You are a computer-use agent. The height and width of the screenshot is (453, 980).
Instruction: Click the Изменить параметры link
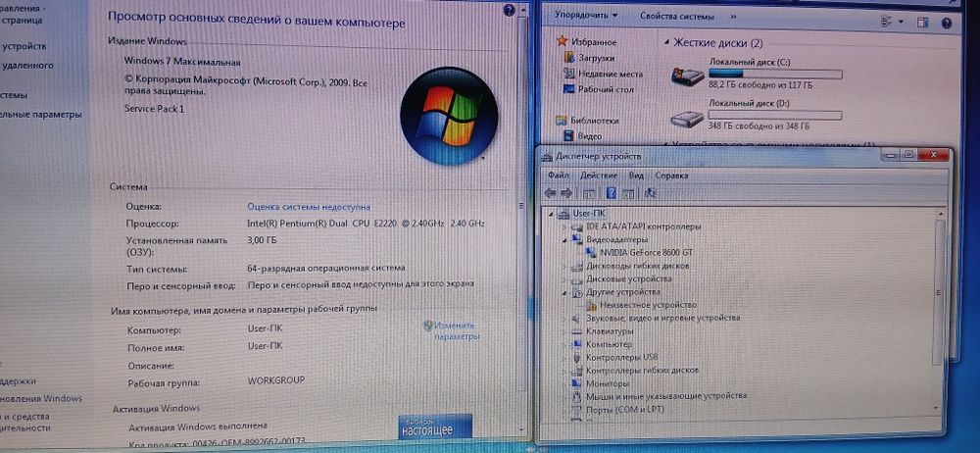[457, 331]
